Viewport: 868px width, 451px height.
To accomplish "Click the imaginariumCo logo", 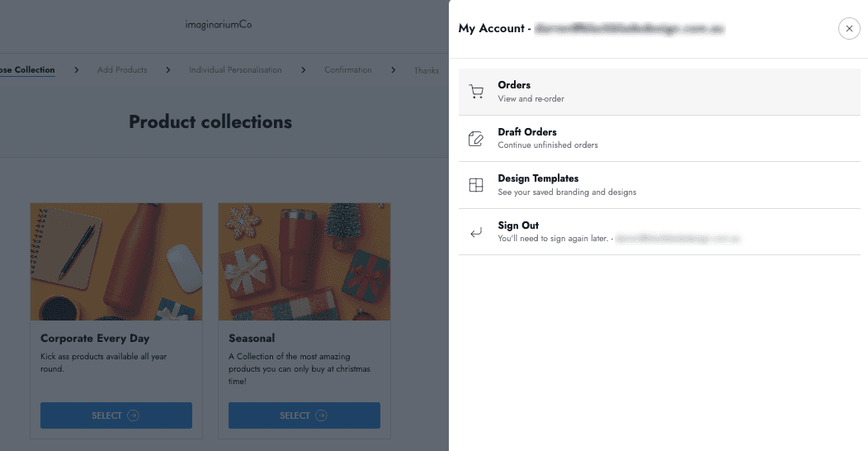I will 219,25.
